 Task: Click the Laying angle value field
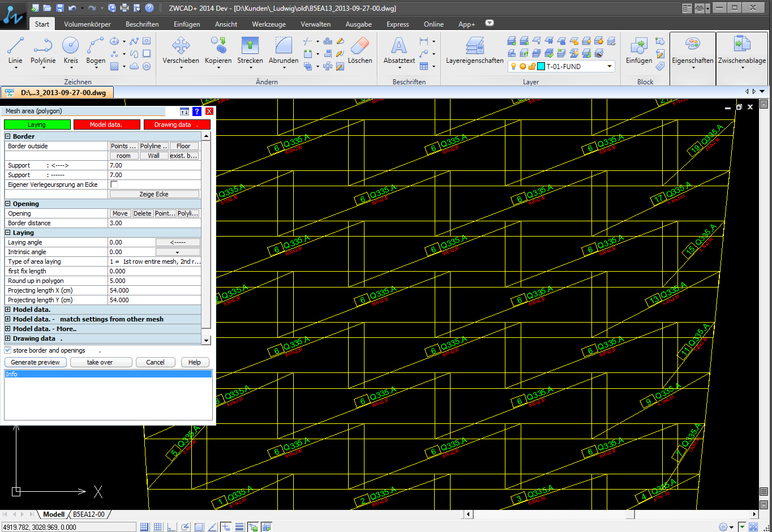pyautogui.click(x=131, y=242)
